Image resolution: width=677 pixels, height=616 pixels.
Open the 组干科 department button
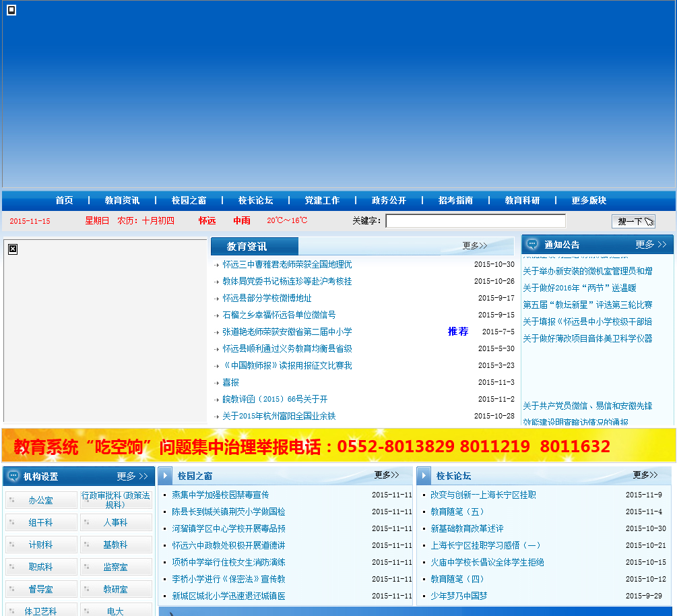pyautogui.click(x=42, y=523)
